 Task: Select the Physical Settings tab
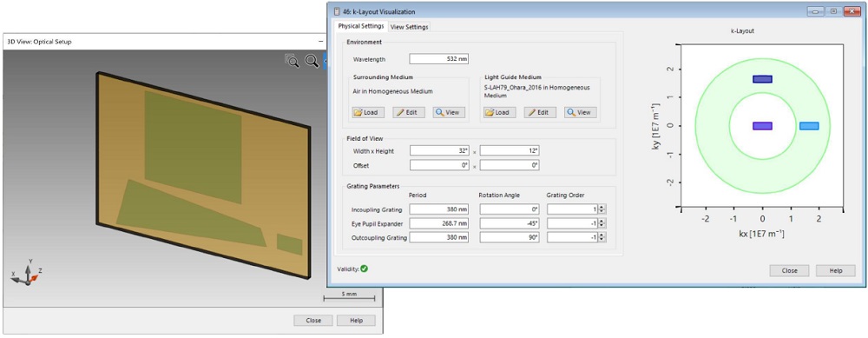click(x=360, y=26)
